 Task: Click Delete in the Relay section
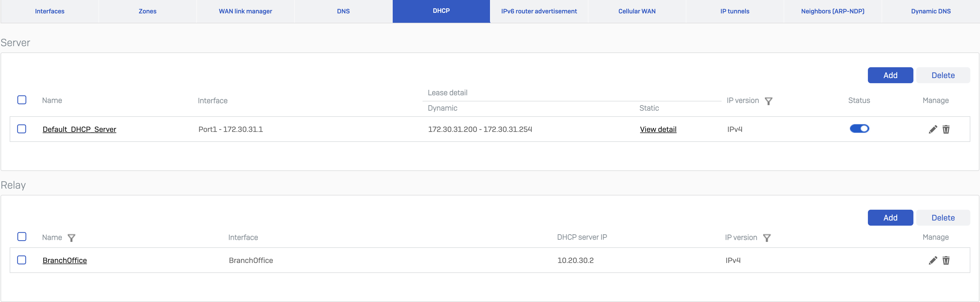tap(943, 218)
